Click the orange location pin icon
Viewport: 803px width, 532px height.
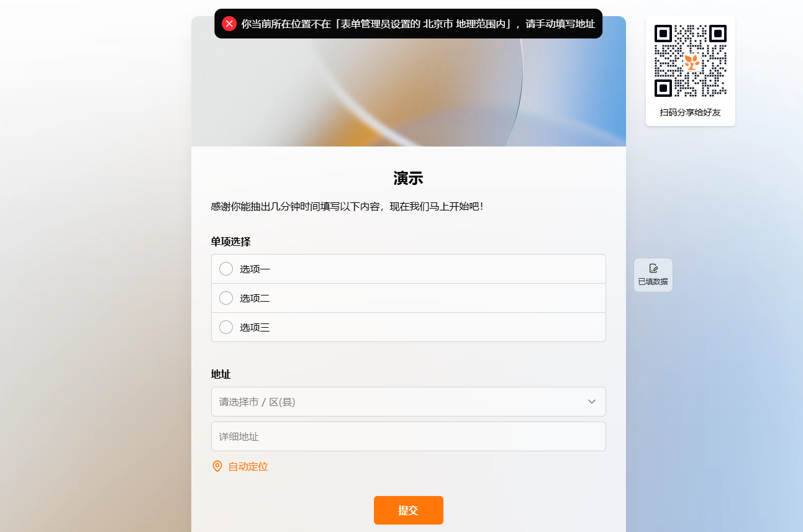[217, 466]
